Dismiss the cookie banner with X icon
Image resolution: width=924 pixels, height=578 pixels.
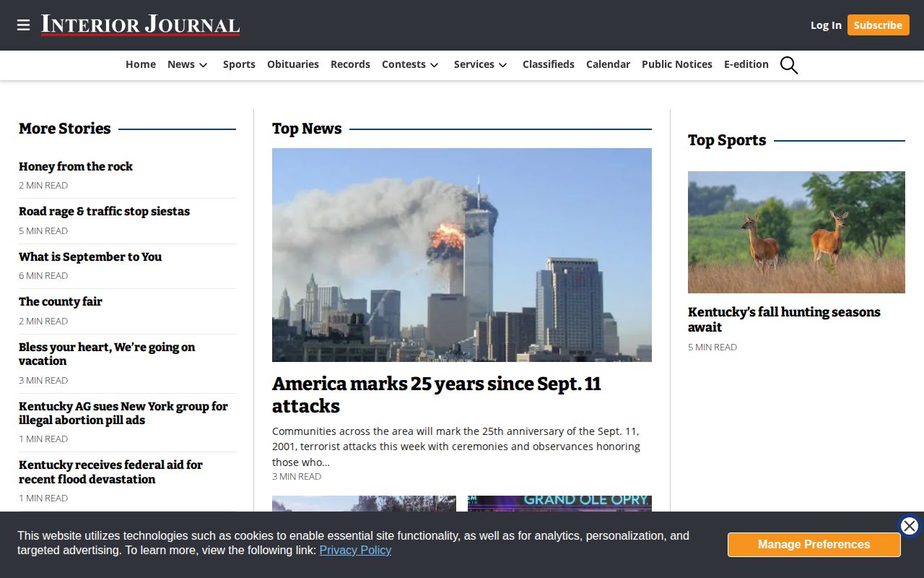(910, 526)
